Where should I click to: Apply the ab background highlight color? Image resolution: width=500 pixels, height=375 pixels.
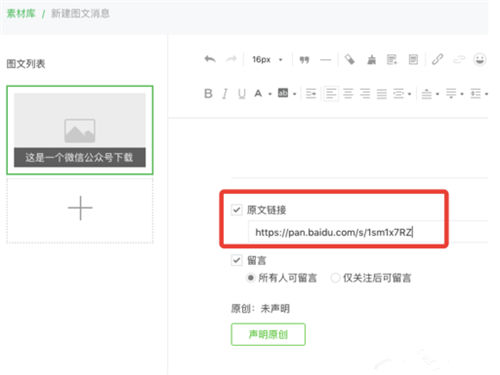click(283, 93)
